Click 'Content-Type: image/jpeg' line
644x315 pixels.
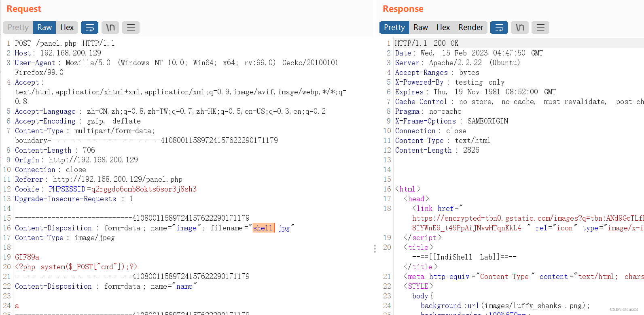coord(65,238)
